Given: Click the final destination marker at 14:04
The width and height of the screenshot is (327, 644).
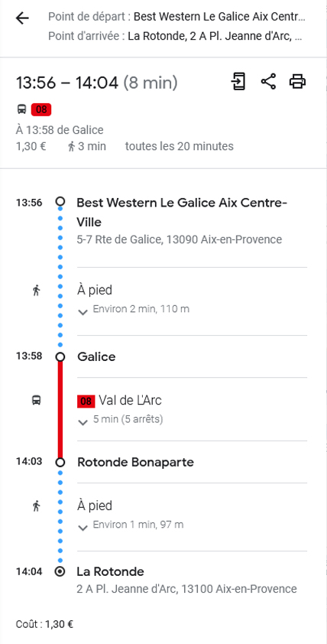Looking at the screenshot, I should pos(60,571).
